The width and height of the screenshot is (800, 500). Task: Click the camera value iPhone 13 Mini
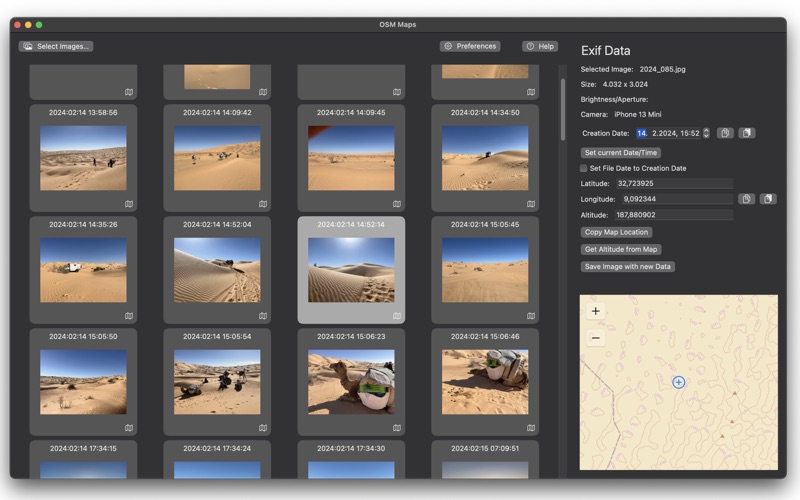tap(638, 114)
